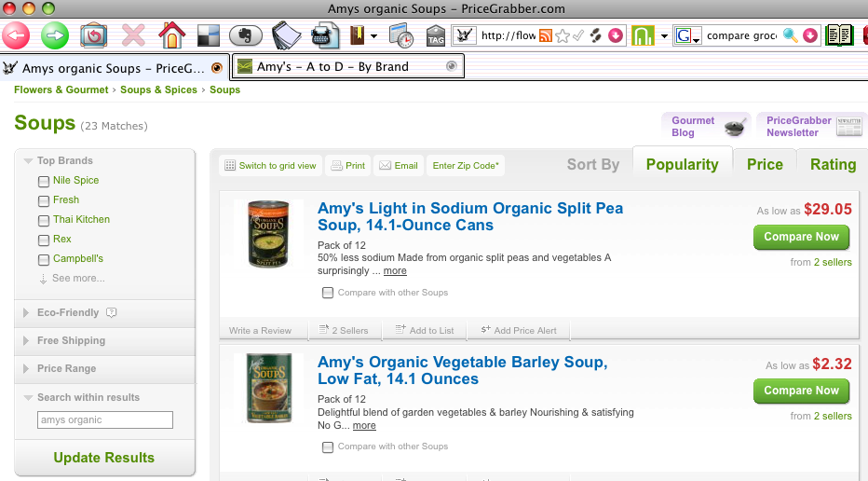Click the Email results button

pos(399,166)
